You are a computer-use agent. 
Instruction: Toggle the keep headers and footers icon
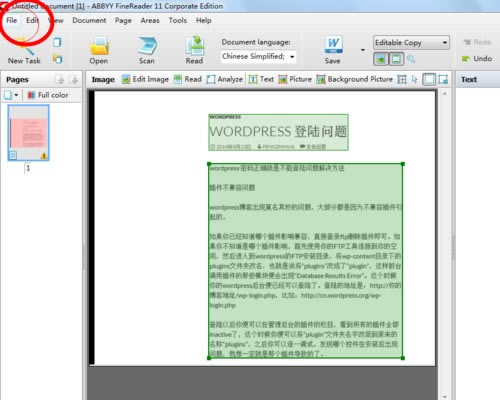click(x=396, y=59)
